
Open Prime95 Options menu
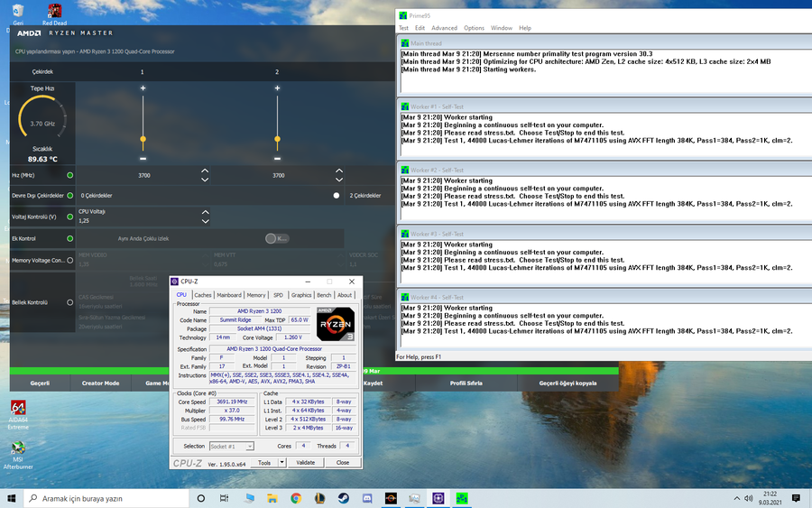(474, 28)
